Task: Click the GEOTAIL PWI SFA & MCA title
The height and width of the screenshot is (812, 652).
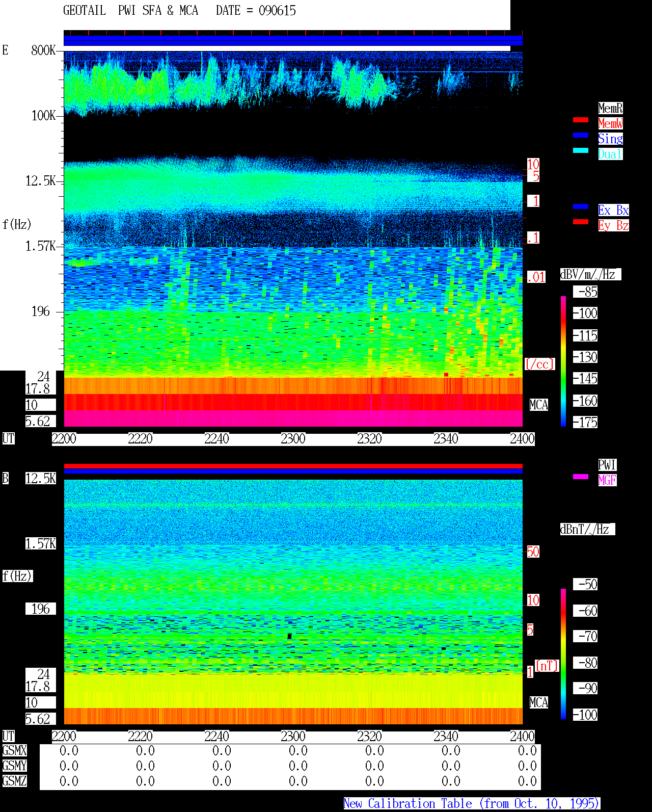Action: point(130,11)
